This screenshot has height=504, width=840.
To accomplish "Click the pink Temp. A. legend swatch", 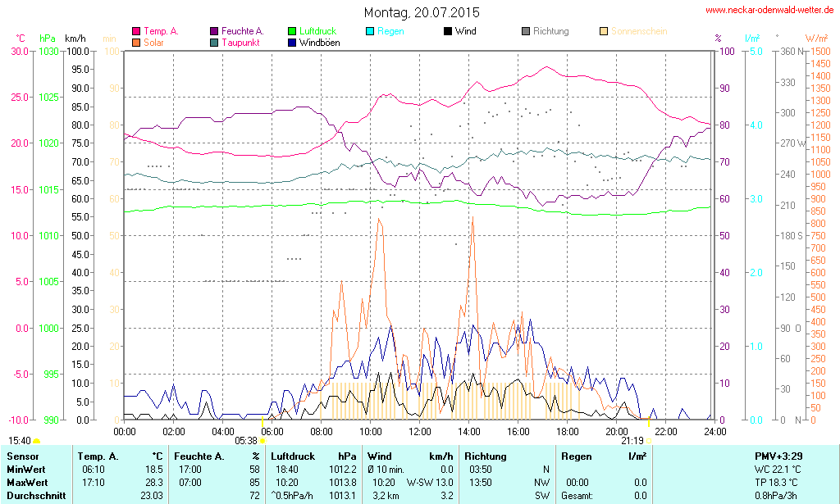I will pos(136,31).
